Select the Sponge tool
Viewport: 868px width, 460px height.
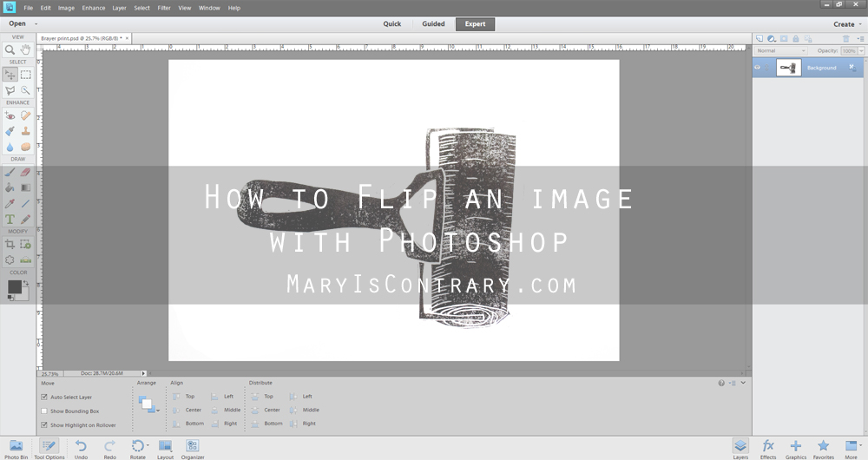point(25,147)
